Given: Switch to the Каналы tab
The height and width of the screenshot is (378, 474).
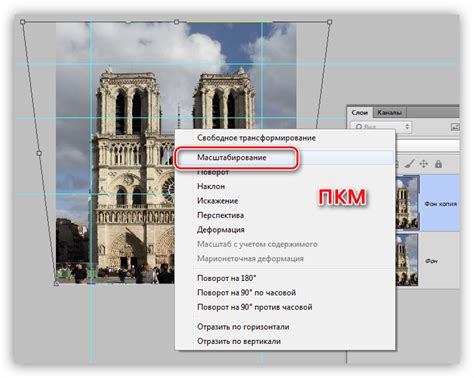Looking at the screenshot, I should coord(389,113).
